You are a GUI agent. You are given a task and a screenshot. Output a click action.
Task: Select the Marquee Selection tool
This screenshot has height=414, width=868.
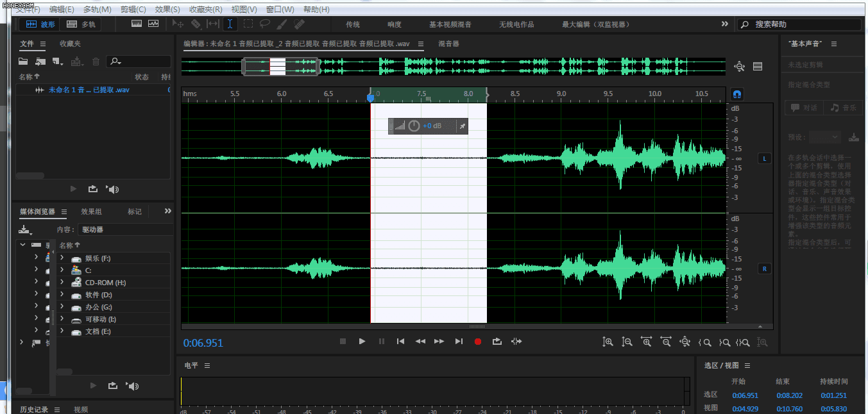pos(248,24)
